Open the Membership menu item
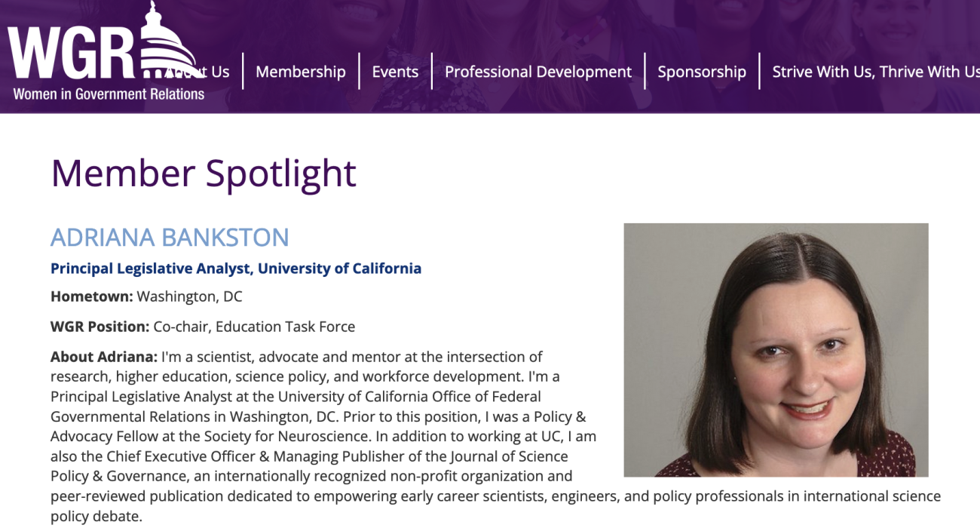Viewport: 980px width, 528px height. 300,72
